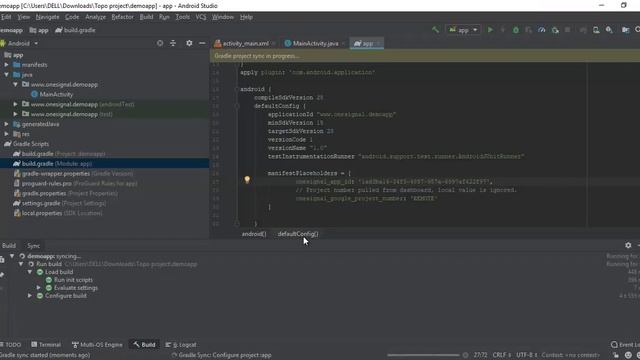Screen dimensions: 640x360
Task: Switch to MainActivity.java tab
Action: pyautogui.click(x=315, y=43)
